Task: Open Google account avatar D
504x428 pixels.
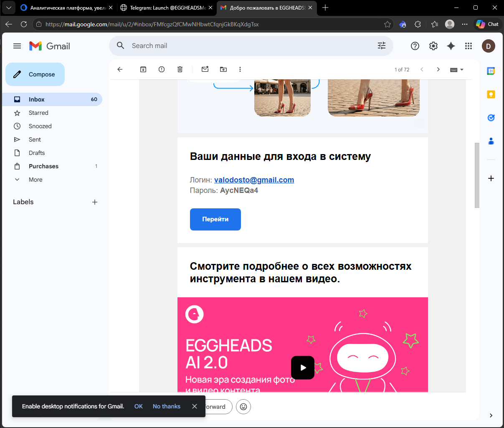Action: click(x=489, y=46)
